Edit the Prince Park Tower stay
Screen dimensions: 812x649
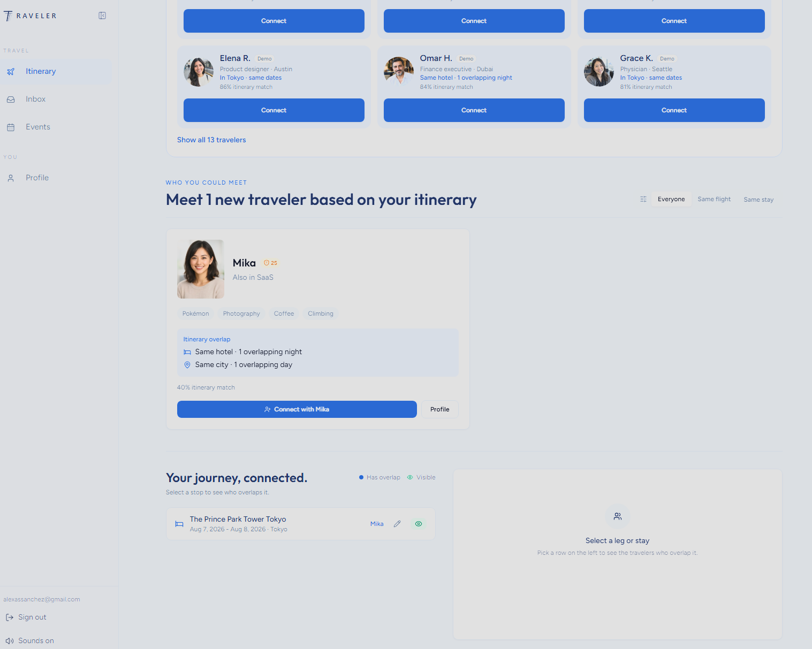[397, 524]
